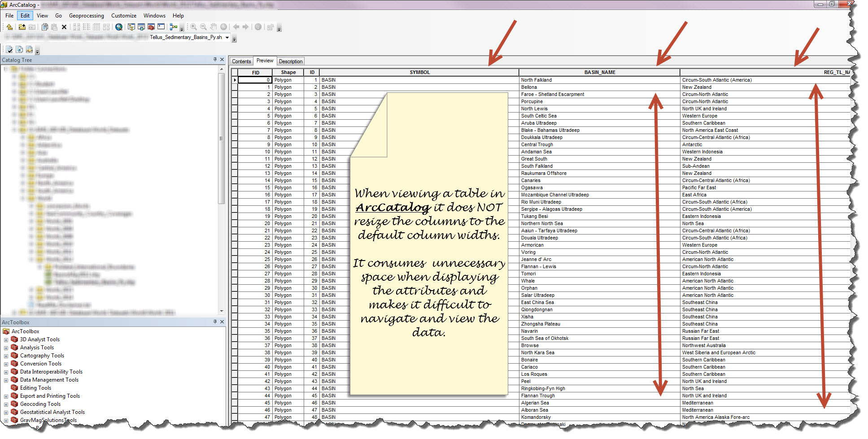Toggle the Catalog Tree window icon

(131, 27)
